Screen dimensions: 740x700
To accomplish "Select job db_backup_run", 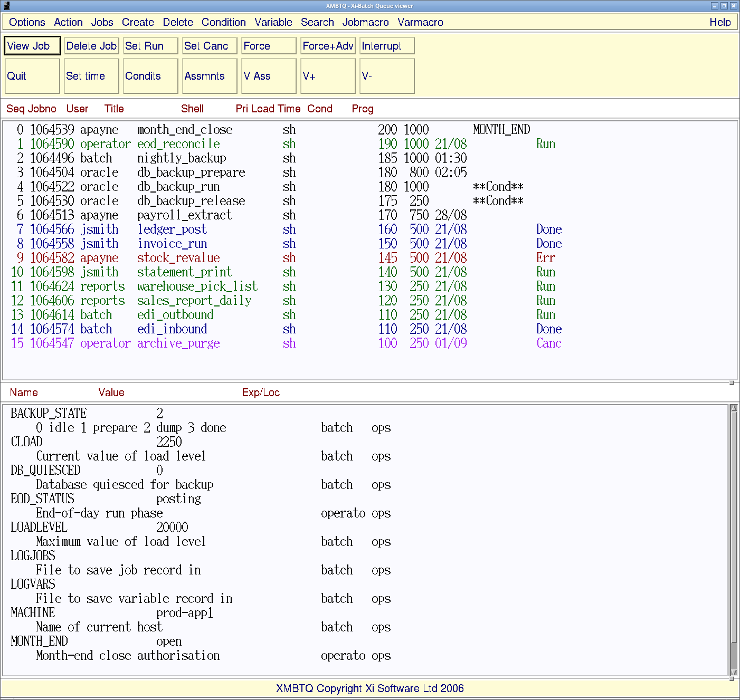I will pos(369,187).
